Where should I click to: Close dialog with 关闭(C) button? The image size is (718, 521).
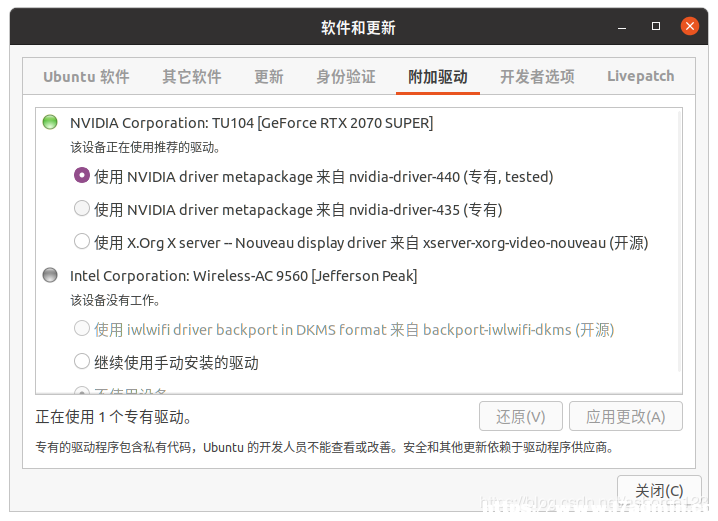(x=659, y=491)
